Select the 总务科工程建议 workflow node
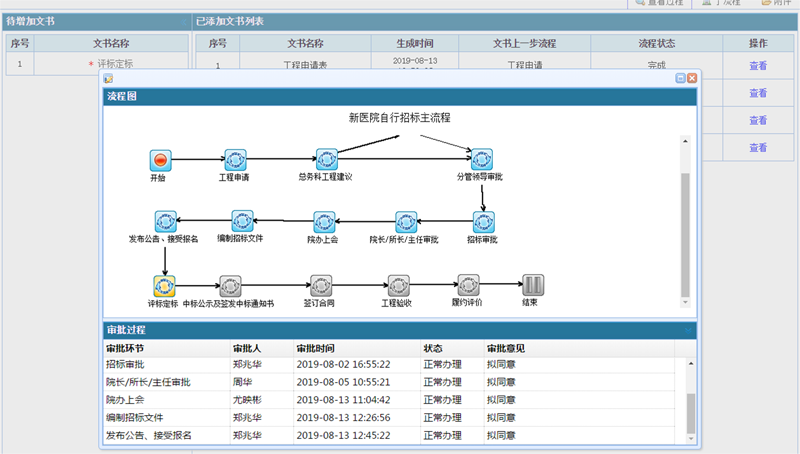The height and width of the screenshot is (454, 800). (x=327, y=159)
